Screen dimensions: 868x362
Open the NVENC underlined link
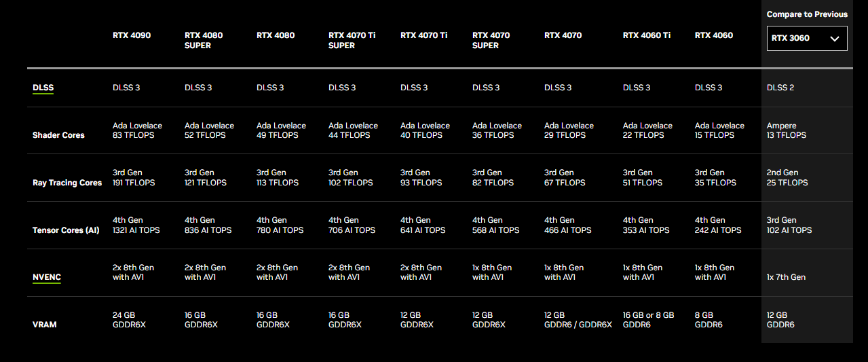pos(47,277)
